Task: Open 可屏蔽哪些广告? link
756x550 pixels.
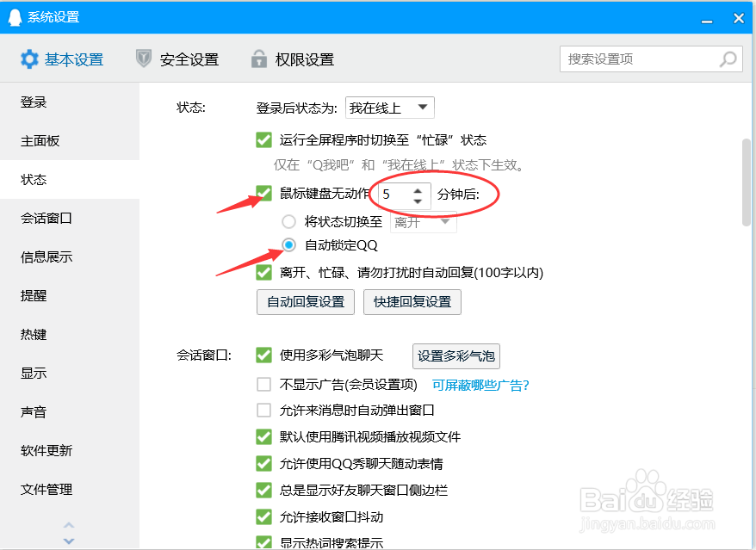Action: (x=480, y=385)
